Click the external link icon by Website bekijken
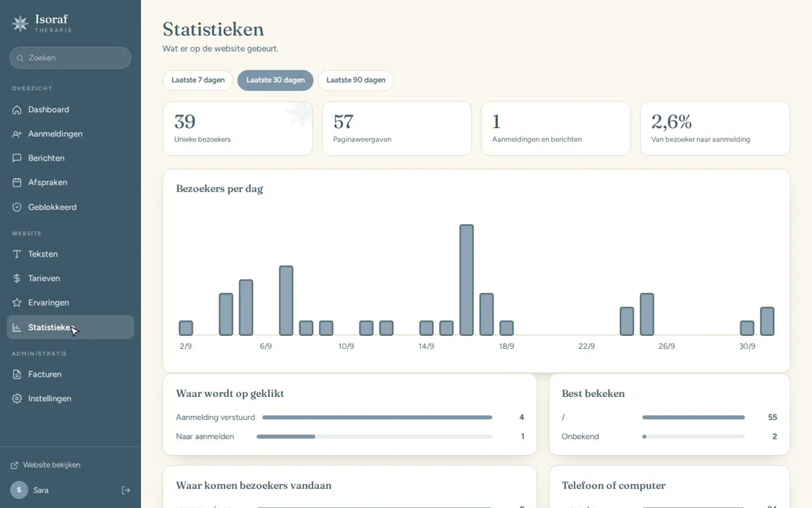Screen dimensions: 812x508 (x=14, y=465)
